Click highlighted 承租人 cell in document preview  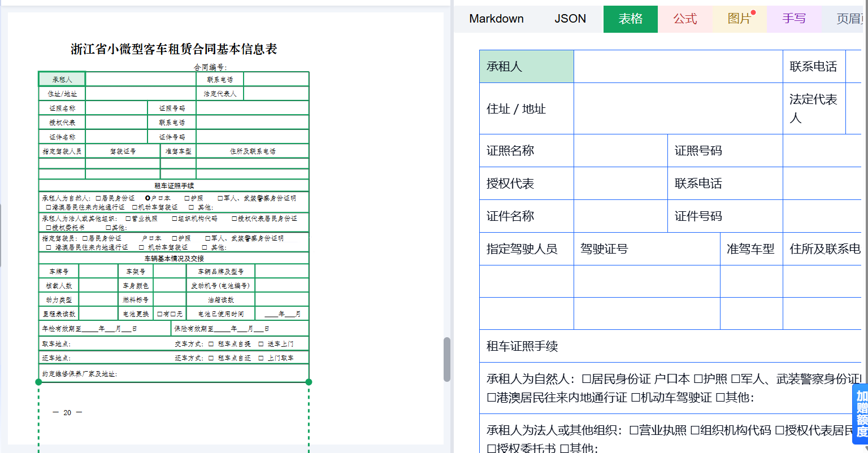coord(62,79)
